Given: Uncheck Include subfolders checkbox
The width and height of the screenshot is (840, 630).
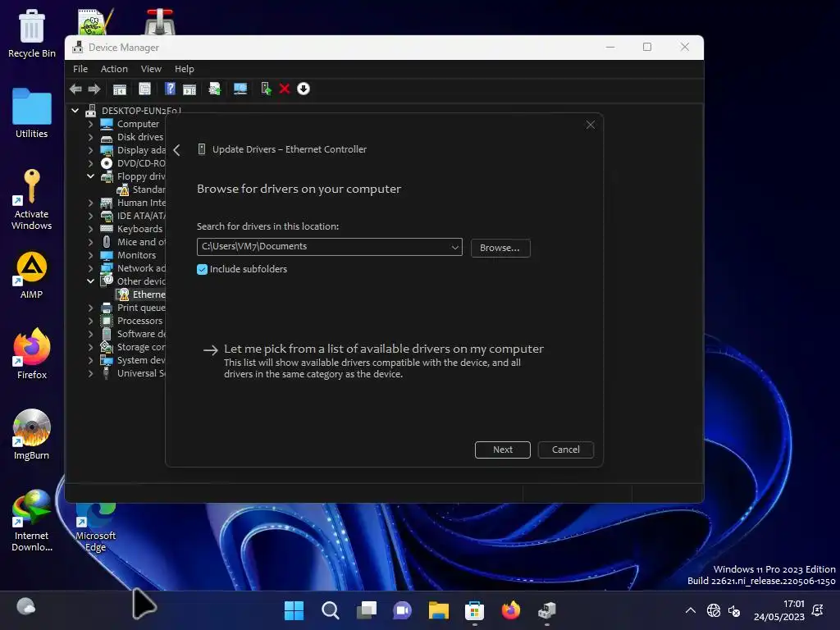Looking at the screenshot, I should pyautogui.click(x=202, y=269).
